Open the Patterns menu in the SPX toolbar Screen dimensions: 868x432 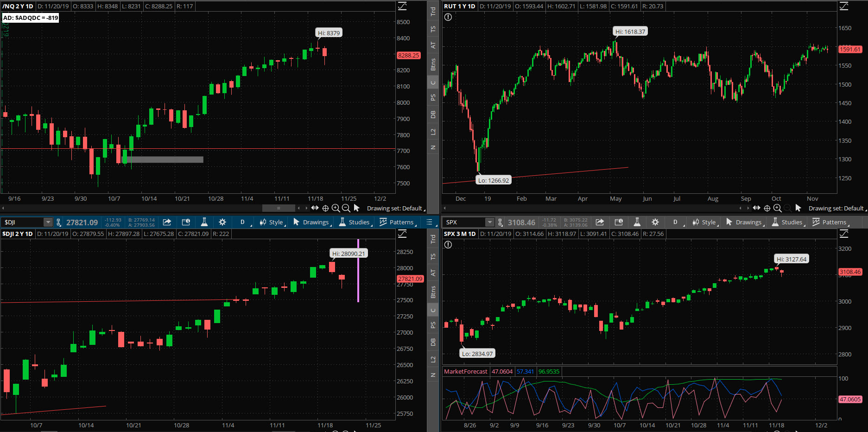[x=830, y=222]
